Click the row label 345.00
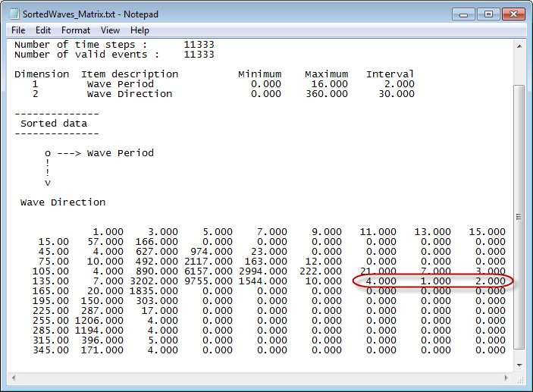Screen dimensions: 533x392 51,350
